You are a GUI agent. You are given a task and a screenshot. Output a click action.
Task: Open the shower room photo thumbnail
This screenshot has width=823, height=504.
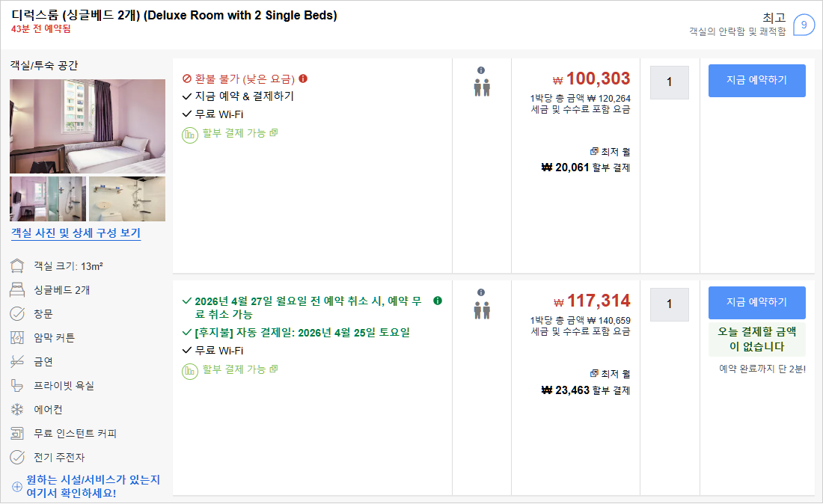tap(47, 199)
